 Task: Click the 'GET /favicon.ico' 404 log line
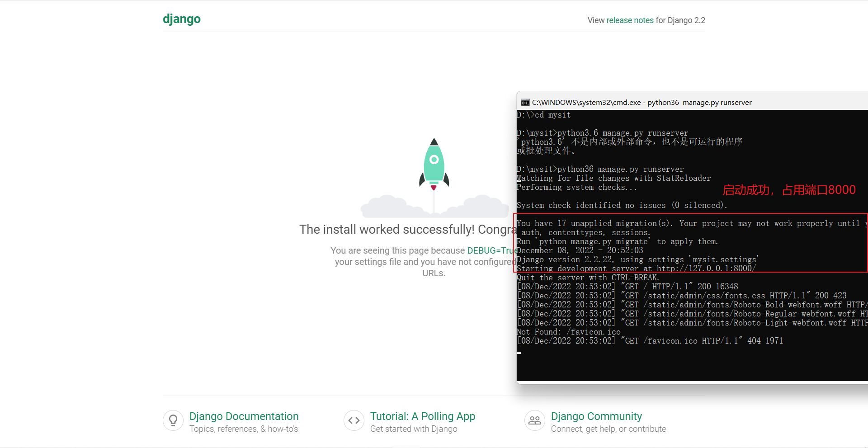650,341
